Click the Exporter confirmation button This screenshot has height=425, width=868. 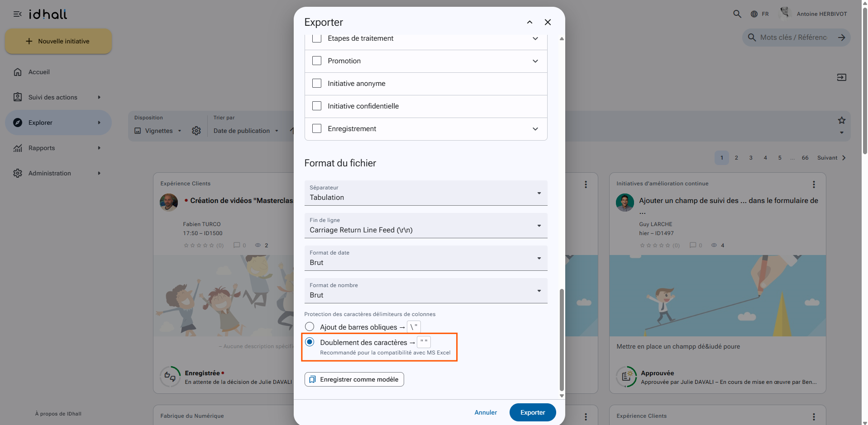533,412
